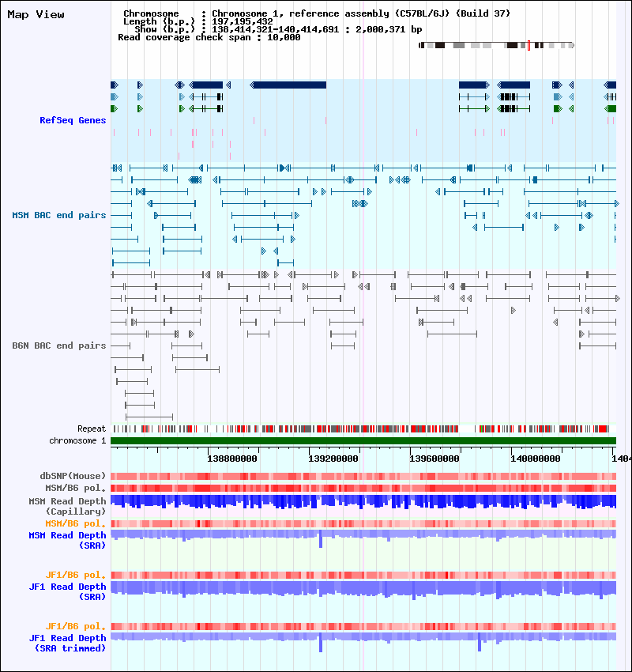Viewport: 632px width, 672px height.
Task: Click the chromosome 1 track label
Action: point(77,440)
